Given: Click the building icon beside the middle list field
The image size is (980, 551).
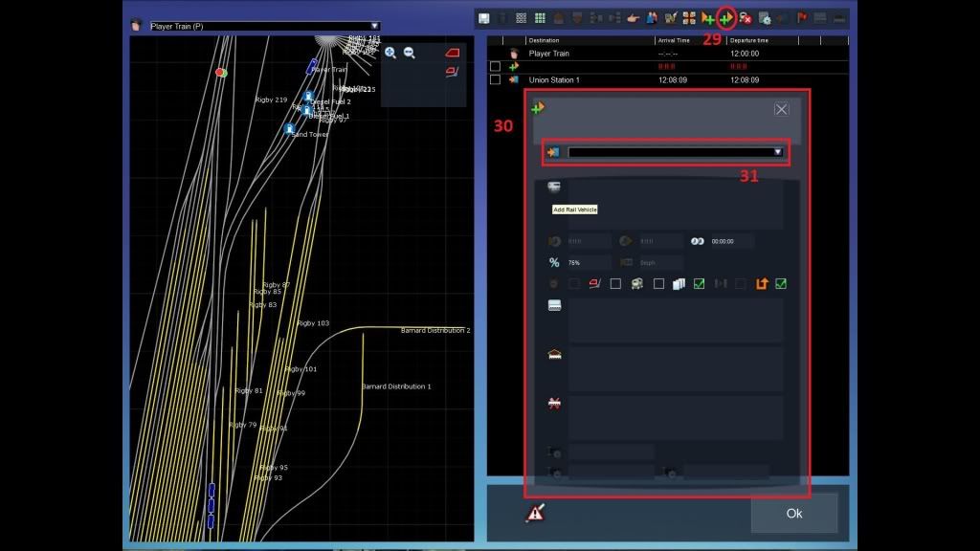Looking at the screenshot, I should point(554,354).
